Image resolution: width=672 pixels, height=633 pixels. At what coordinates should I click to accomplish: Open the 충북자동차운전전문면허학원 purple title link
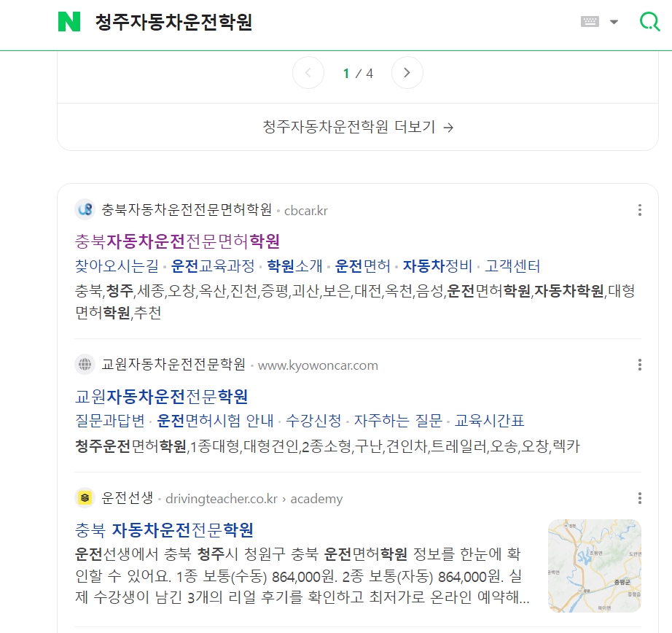[x=177, y=241]
